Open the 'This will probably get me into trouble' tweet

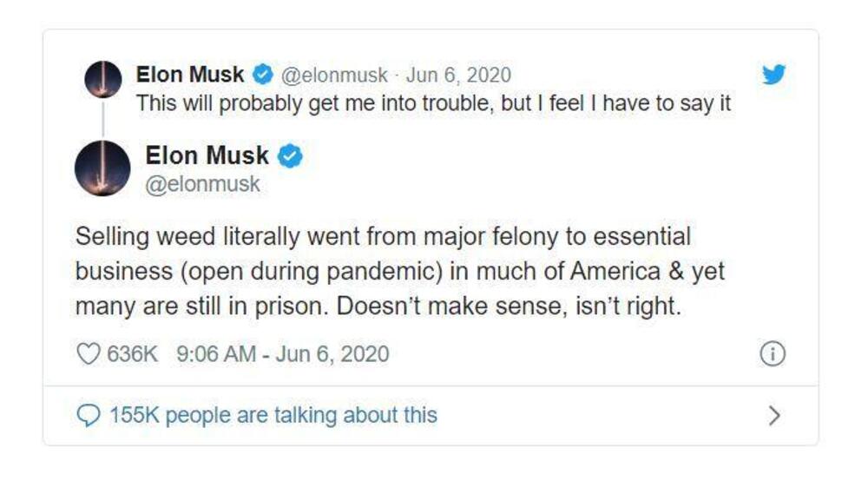434,103
